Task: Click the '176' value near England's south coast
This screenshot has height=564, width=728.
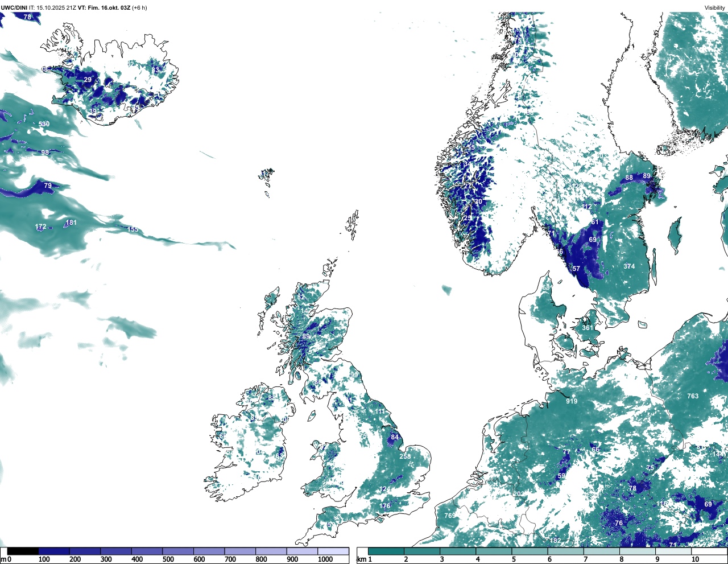Action: coord(385,506)
